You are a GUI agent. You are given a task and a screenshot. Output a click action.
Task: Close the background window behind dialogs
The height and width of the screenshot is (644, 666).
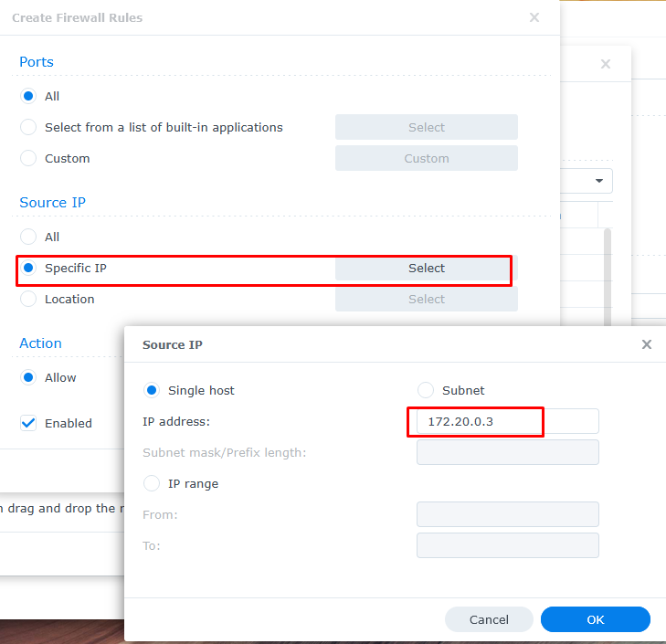pyautogui.click(x=605, y=64)
